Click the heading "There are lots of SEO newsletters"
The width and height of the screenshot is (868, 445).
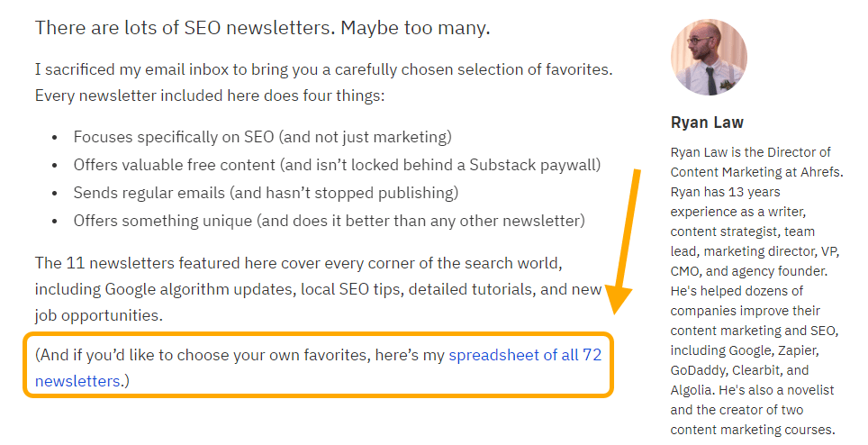262,27
